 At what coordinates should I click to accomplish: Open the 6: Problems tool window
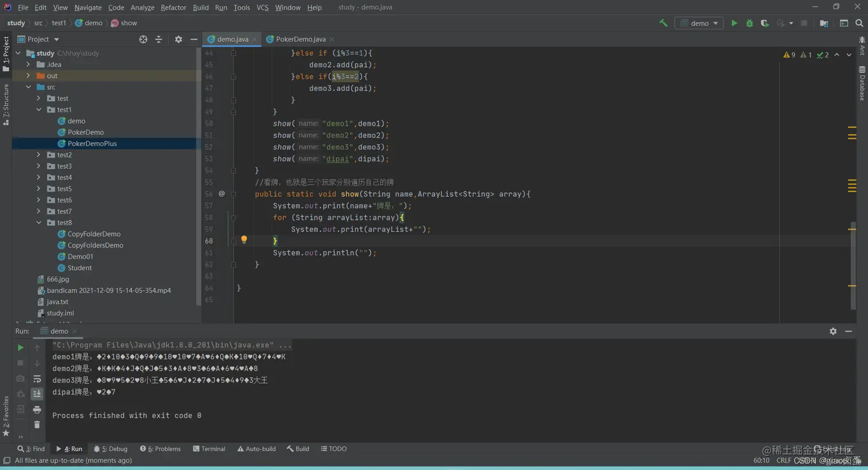160,449
